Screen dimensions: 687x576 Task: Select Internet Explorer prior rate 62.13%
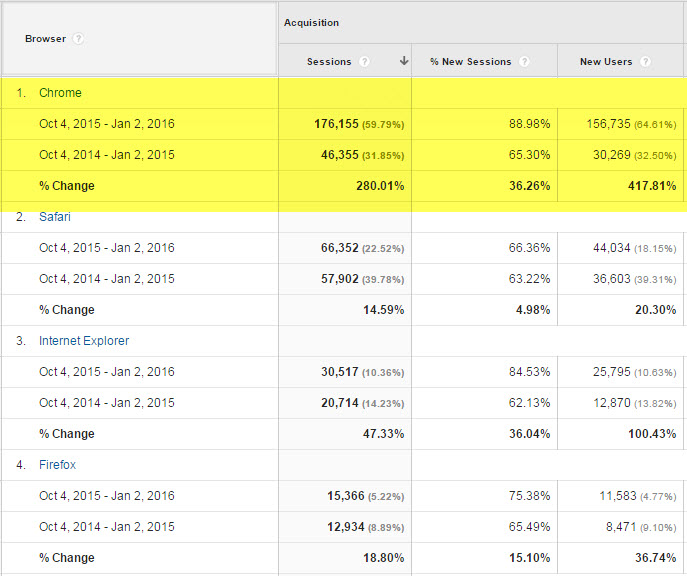tap(529, 403)
